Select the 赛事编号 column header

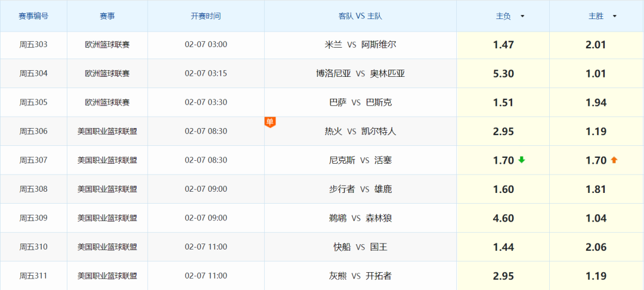point(33,17)
